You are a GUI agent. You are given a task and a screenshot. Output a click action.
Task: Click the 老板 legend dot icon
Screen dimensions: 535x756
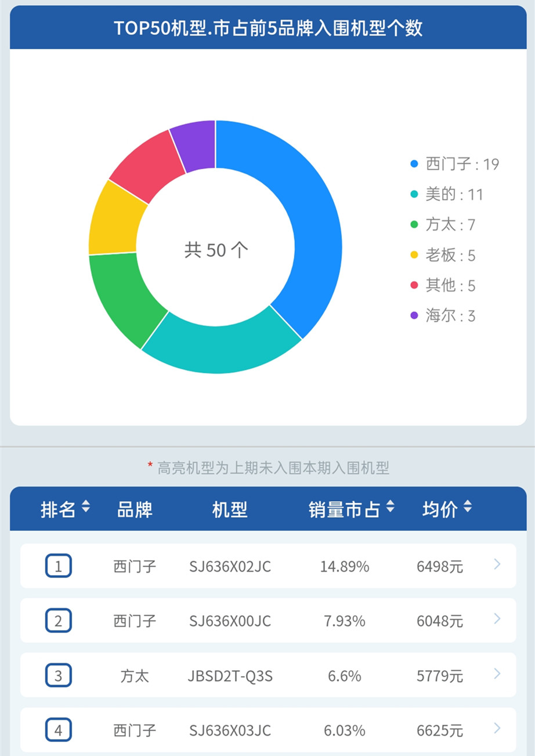414,256
